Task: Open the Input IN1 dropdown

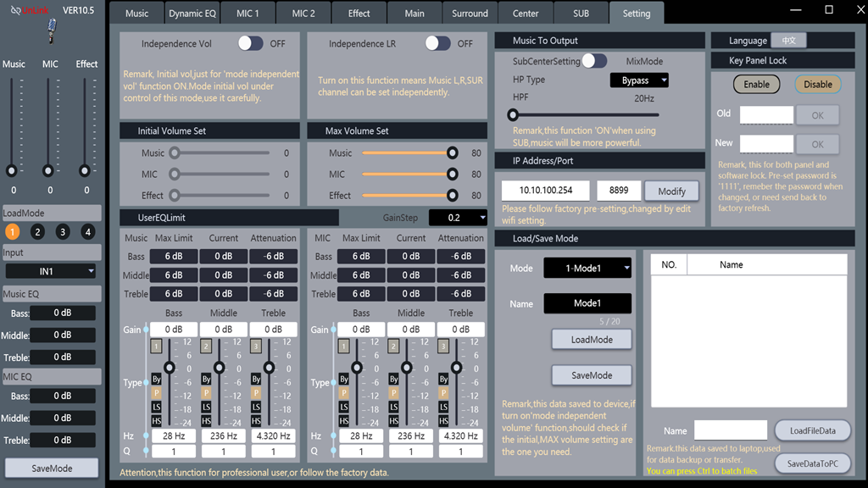Action: (x=51, y=271)
